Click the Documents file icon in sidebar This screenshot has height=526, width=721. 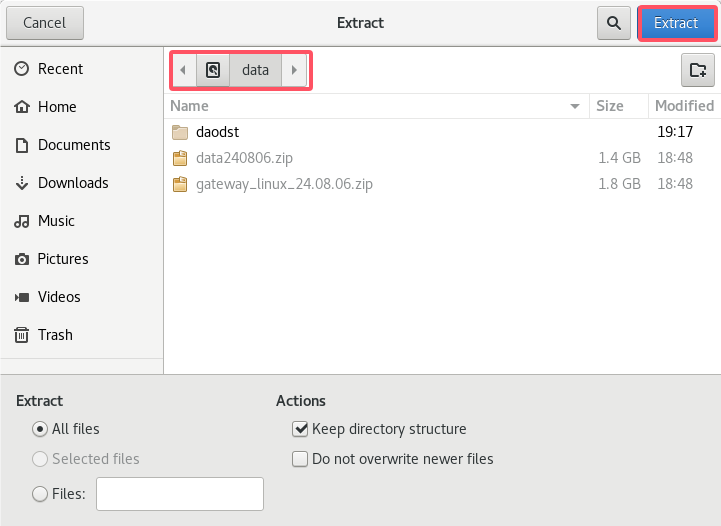22,145
